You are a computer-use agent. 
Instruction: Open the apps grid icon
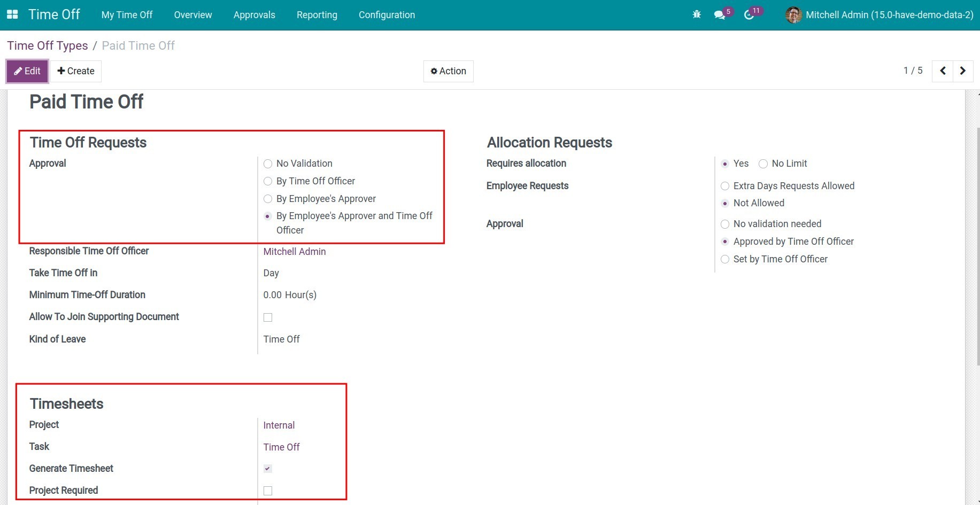coord(12,14)
